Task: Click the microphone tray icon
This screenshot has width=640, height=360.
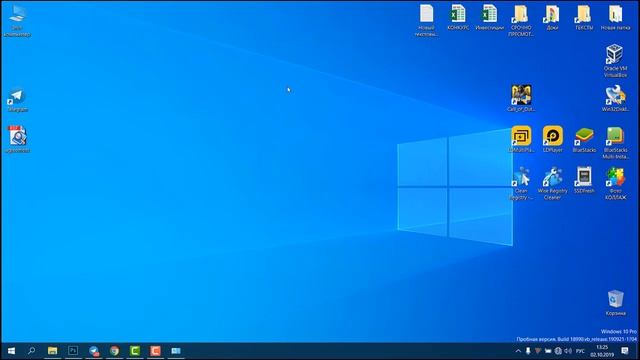Action: pyautogui.click(x=528, y=351)
